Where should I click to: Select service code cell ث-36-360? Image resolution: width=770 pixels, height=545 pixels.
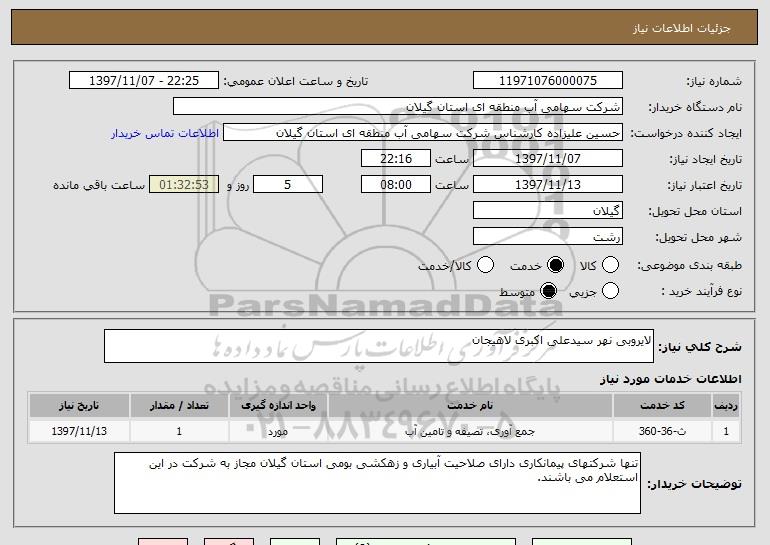click(x=662, y=431)
